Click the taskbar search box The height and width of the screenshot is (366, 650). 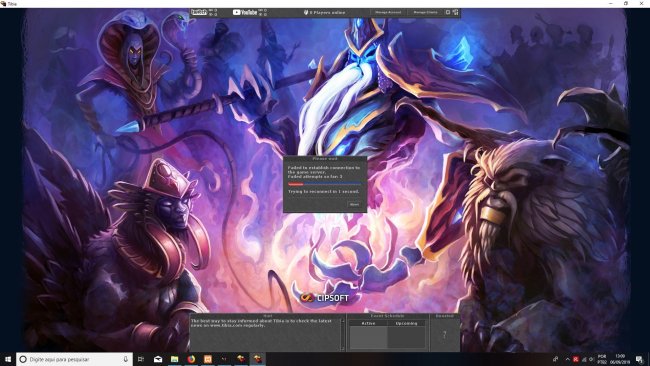(x=74, y=359)
